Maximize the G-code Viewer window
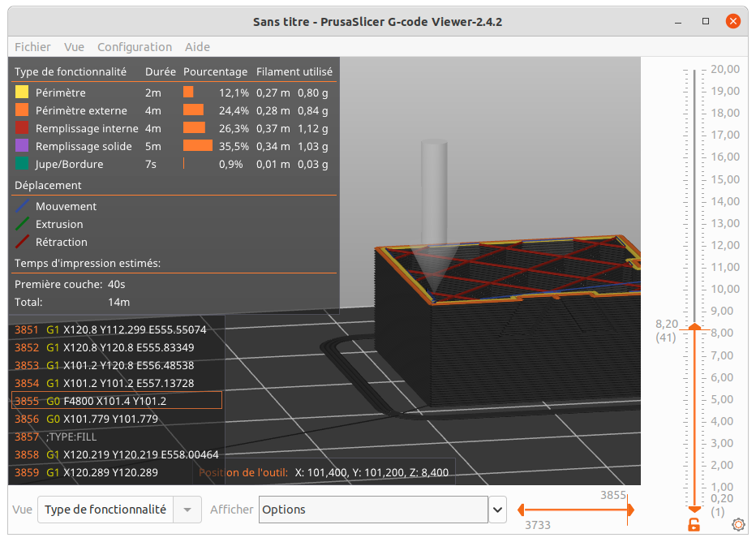756x542 pixels. click(x=706, y=21)
